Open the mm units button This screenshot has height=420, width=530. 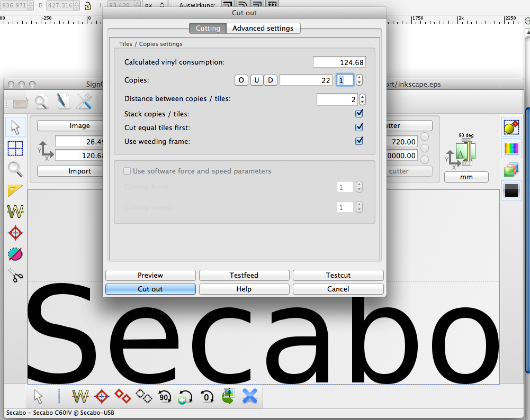(466, 177)
